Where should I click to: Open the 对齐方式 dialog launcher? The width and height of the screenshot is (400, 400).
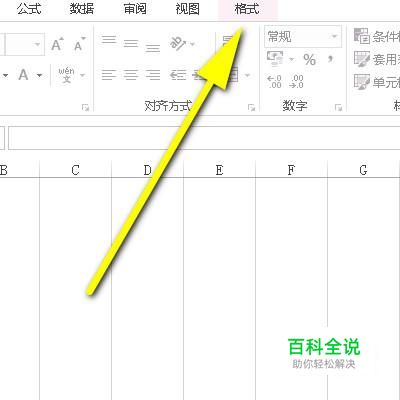pos(251,107)
